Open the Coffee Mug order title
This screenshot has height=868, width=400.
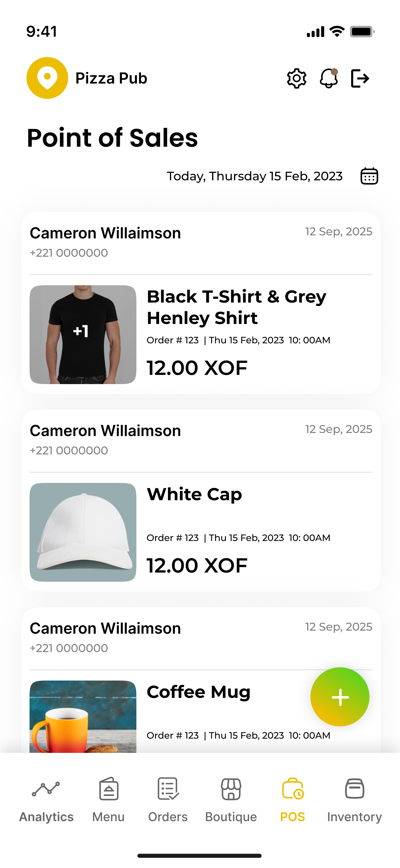(198, 692)
